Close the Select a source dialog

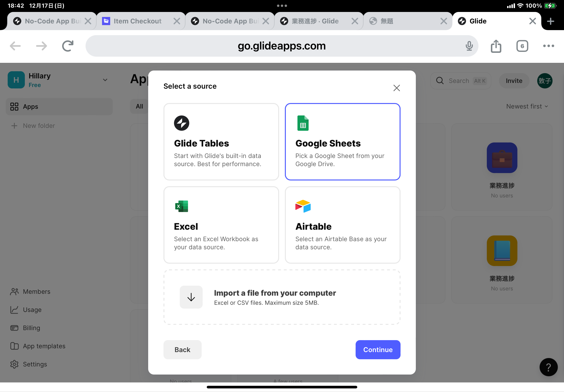click(x=396, y=88)
